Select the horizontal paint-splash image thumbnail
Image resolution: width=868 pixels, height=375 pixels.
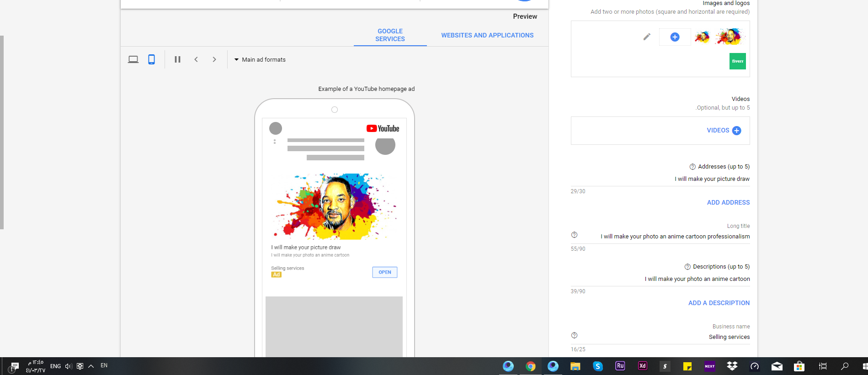[x=730, y=37]
